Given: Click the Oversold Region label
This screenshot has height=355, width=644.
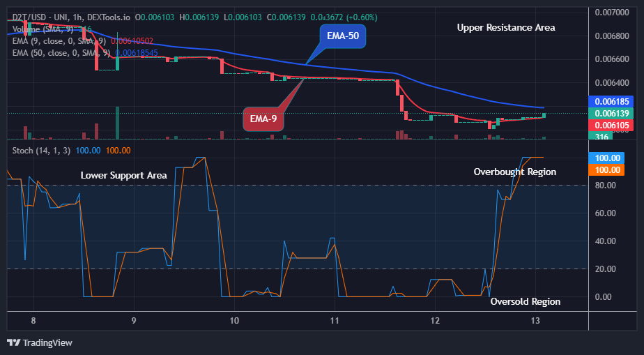Looking at the screenshot, I should pyautogui.click(x=526, y=301).
